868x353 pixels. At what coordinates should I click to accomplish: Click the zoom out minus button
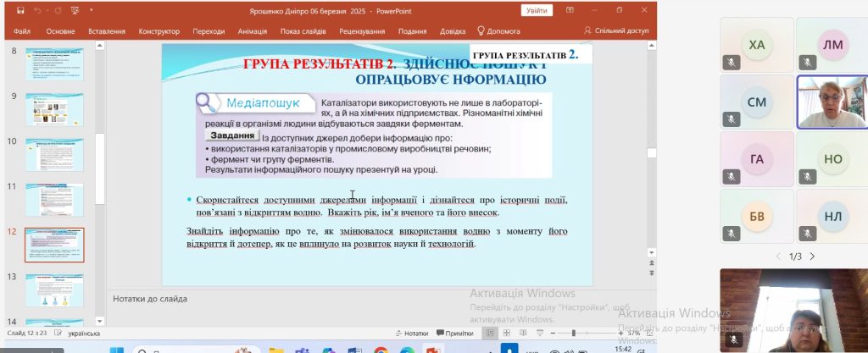tap(552, 334)
